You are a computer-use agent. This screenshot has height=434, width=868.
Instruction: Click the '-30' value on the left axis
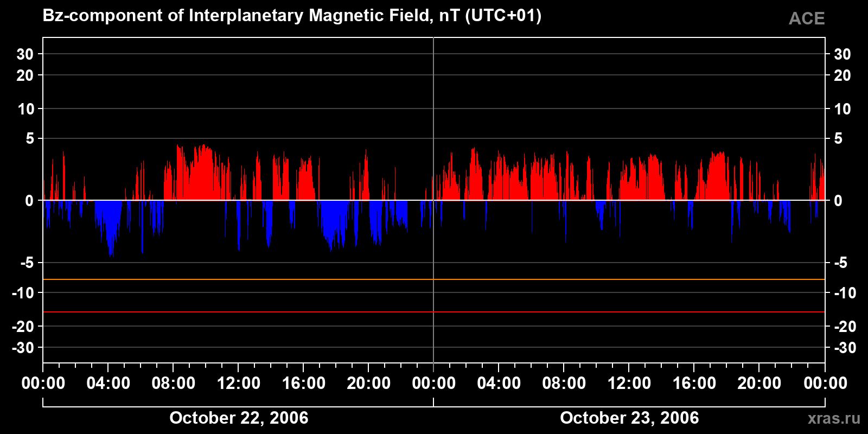tap(23, 348)
